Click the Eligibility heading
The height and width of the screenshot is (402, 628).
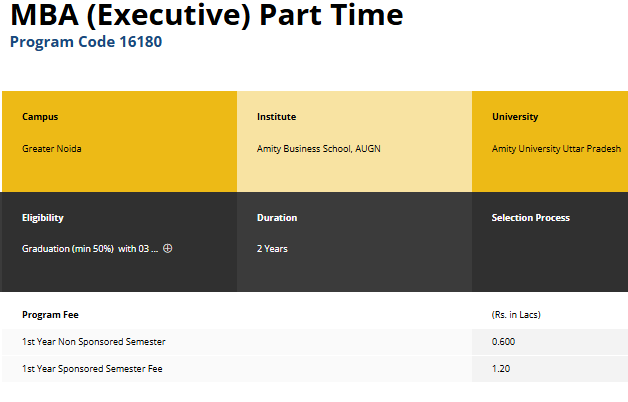click(43, 218)
